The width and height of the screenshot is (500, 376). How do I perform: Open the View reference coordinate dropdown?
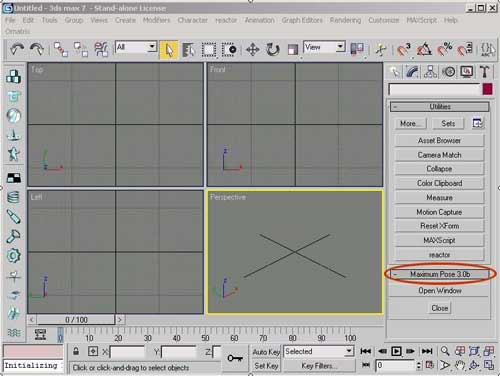click(324, 47)
